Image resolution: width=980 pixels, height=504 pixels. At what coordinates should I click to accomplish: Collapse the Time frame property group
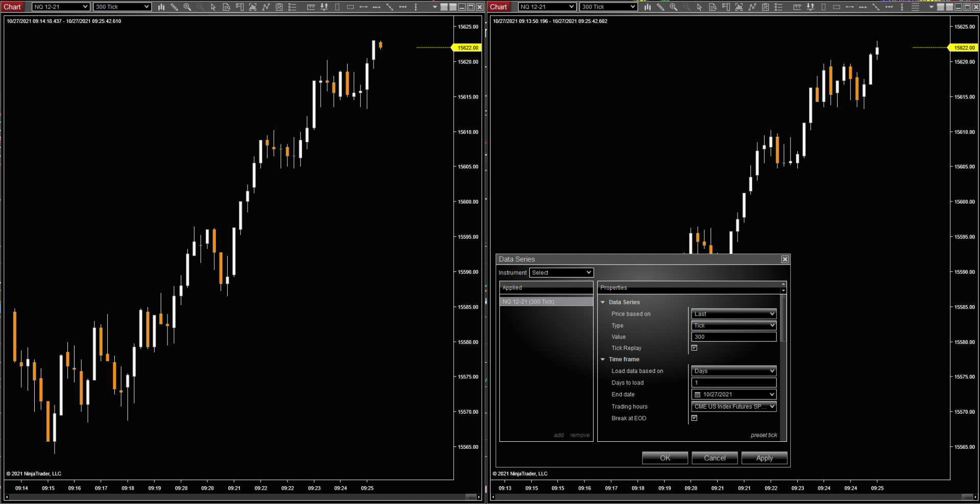603,359
